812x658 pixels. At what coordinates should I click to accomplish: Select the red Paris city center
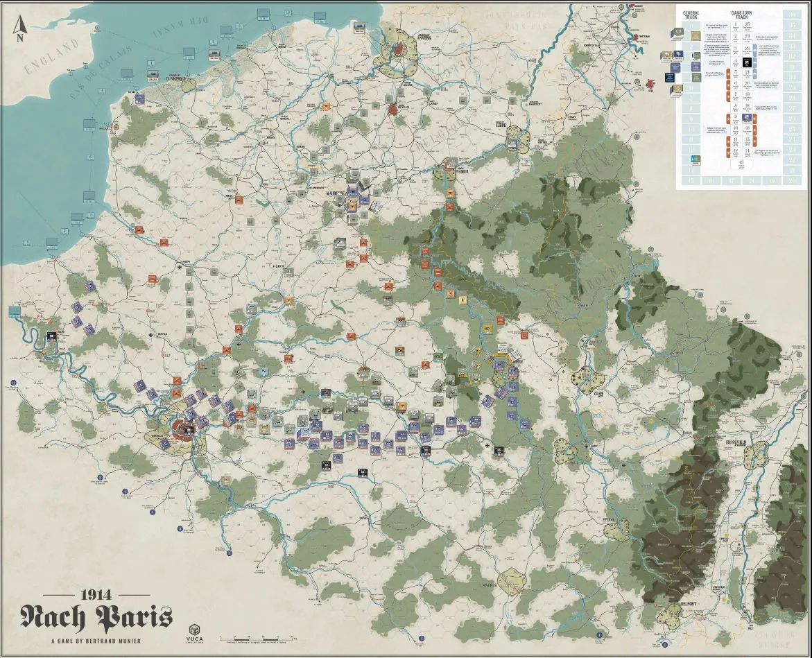pyautogui.click(x=183, y=430)
